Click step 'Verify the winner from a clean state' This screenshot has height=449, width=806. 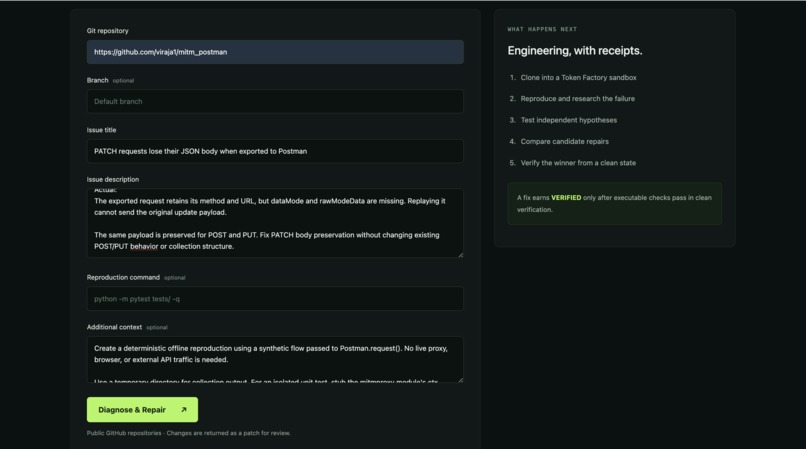(578, 163)
